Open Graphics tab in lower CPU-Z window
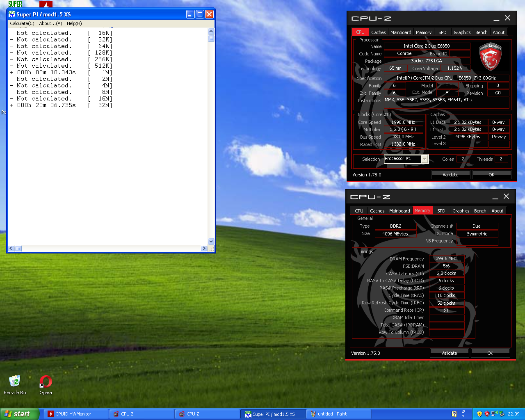Screen dimensions: 525x420 pos(461,211)
